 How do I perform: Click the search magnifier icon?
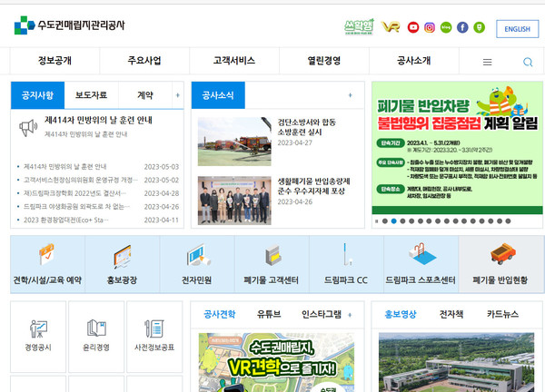click(x=528, y=62)
